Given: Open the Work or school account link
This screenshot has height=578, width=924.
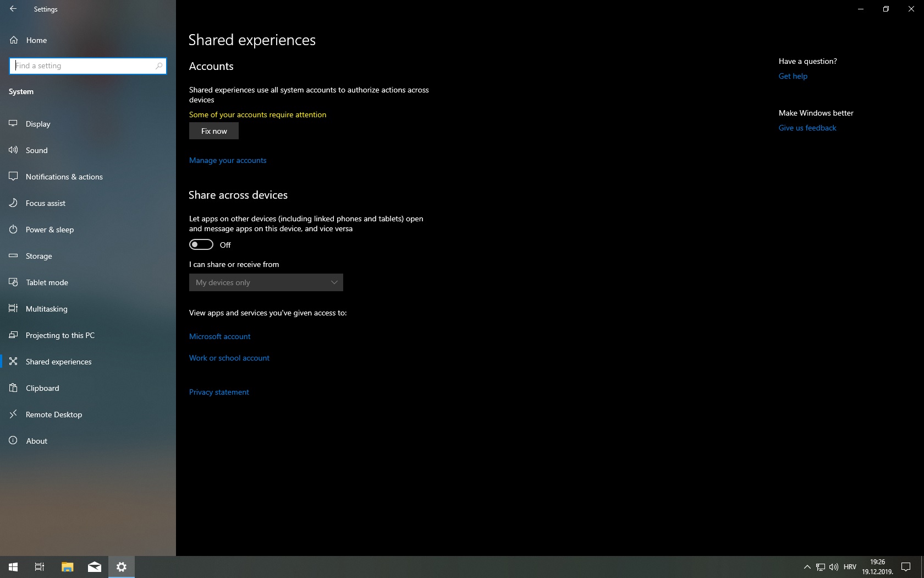Looking at the screenshot, I should click(229, 358).
